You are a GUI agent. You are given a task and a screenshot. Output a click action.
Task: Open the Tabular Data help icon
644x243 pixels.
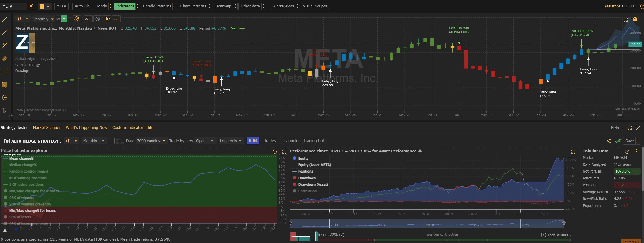[x=627, y=152]
